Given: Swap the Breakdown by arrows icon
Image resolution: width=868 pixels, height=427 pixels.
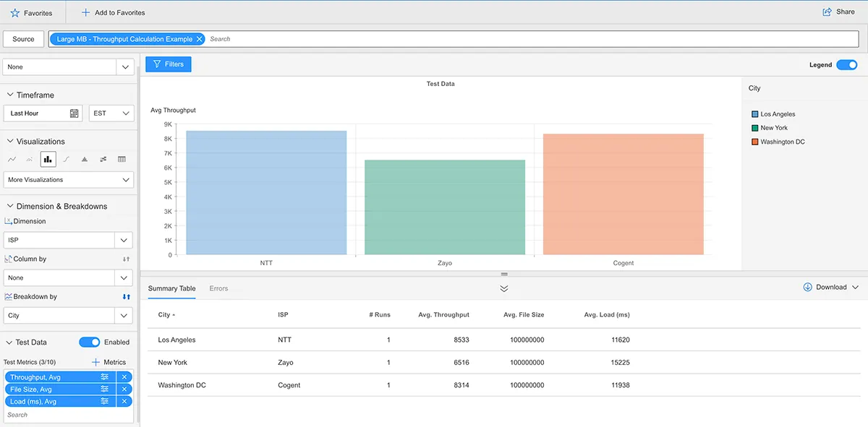Looking at the screenshot, I should (x=127, y=297).
